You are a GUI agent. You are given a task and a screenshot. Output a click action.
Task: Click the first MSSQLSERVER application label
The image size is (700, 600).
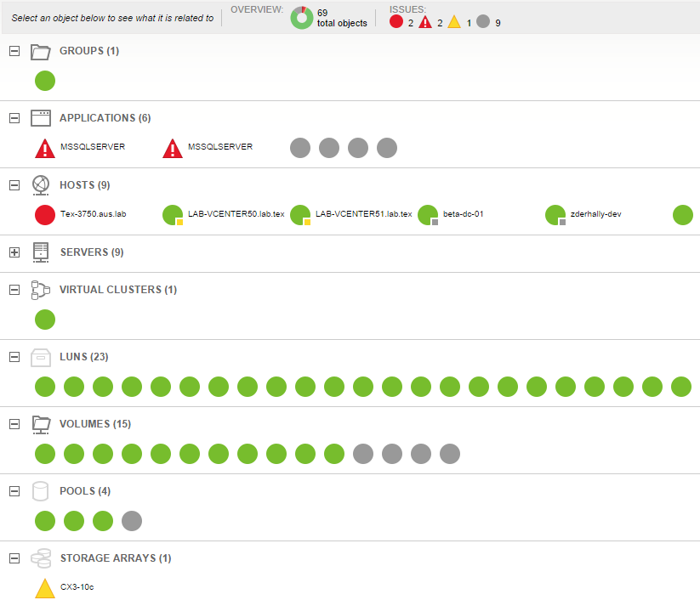[93, 147]
